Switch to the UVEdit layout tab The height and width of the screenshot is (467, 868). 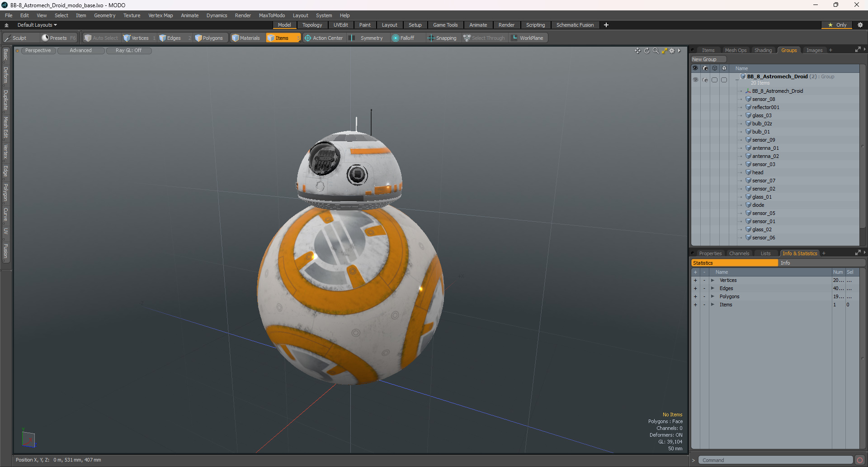pos(340,25)
